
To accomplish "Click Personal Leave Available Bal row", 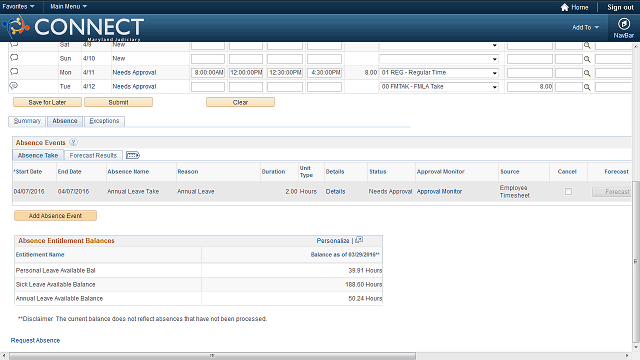I will pos(198,271).
